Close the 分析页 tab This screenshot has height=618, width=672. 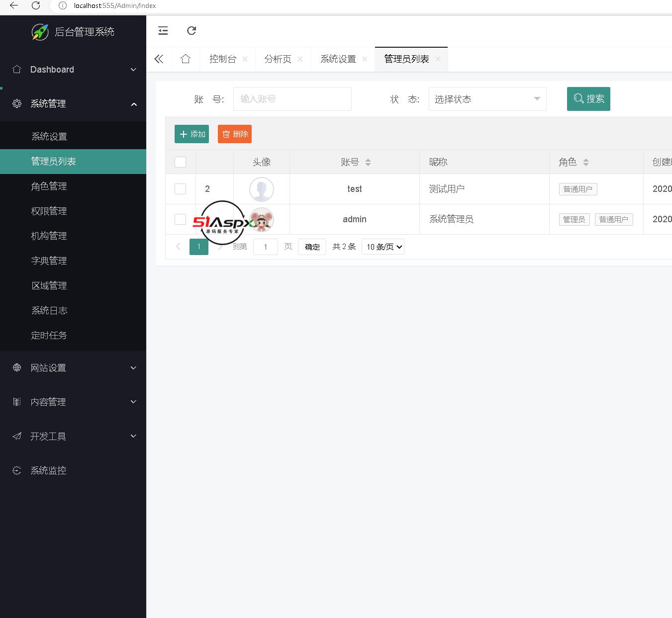300,59
